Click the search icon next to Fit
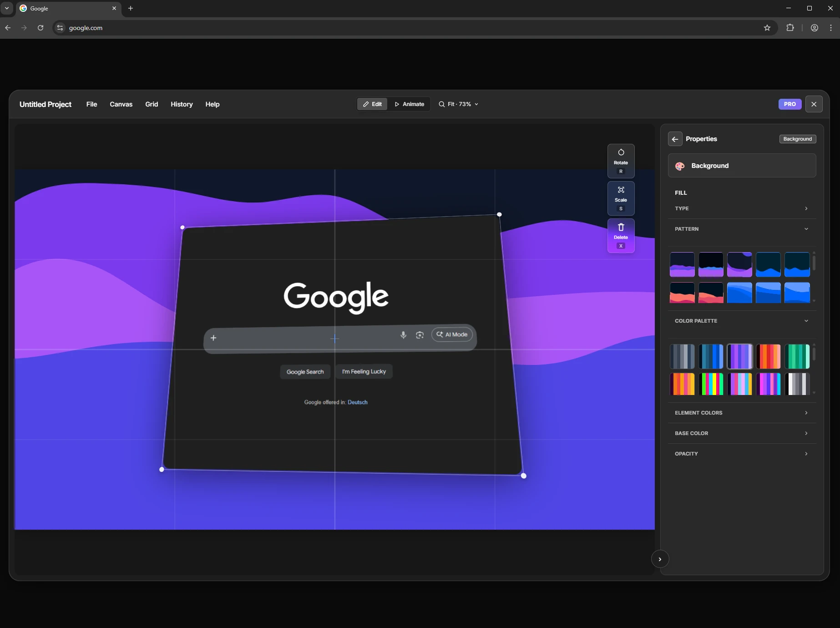Image resolution: width=840 pixels, height=628 pixels. (x=441, y=104)
